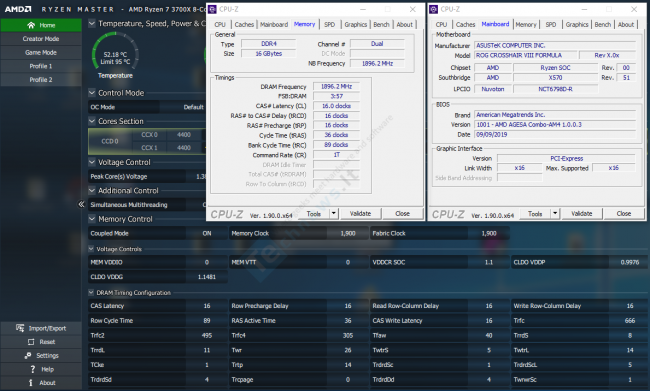Click the CAS Latency value field

[206, 306]
